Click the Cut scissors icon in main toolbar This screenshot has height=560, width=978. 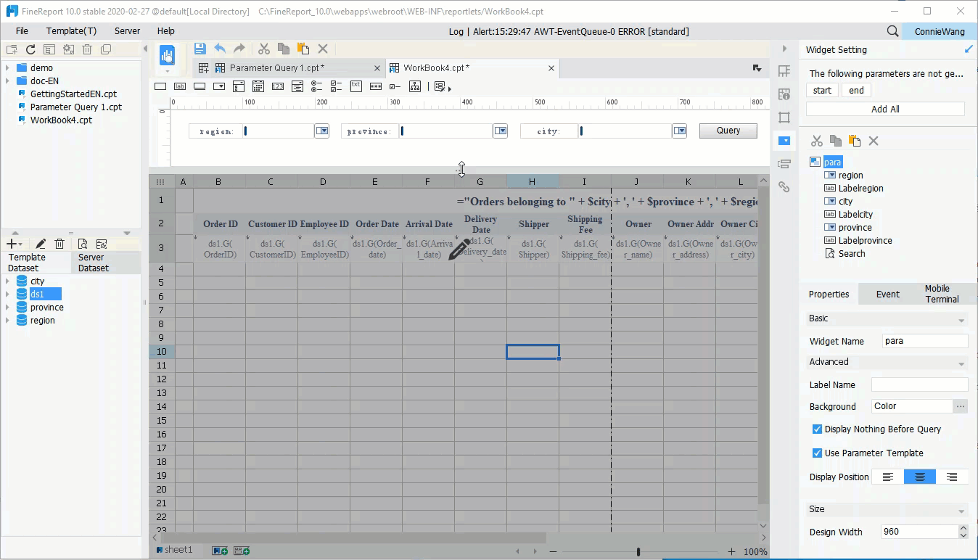click(264, 49)
